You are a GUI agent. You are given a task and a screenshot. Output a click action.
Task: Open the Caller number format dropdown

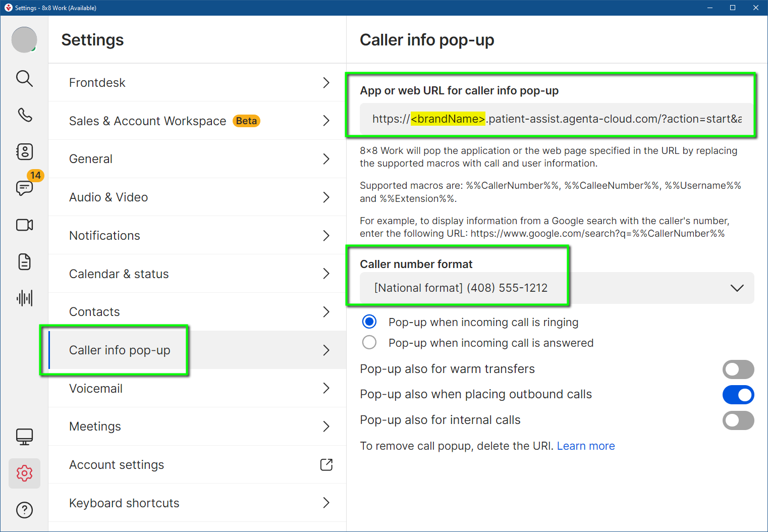click(557, 288)
